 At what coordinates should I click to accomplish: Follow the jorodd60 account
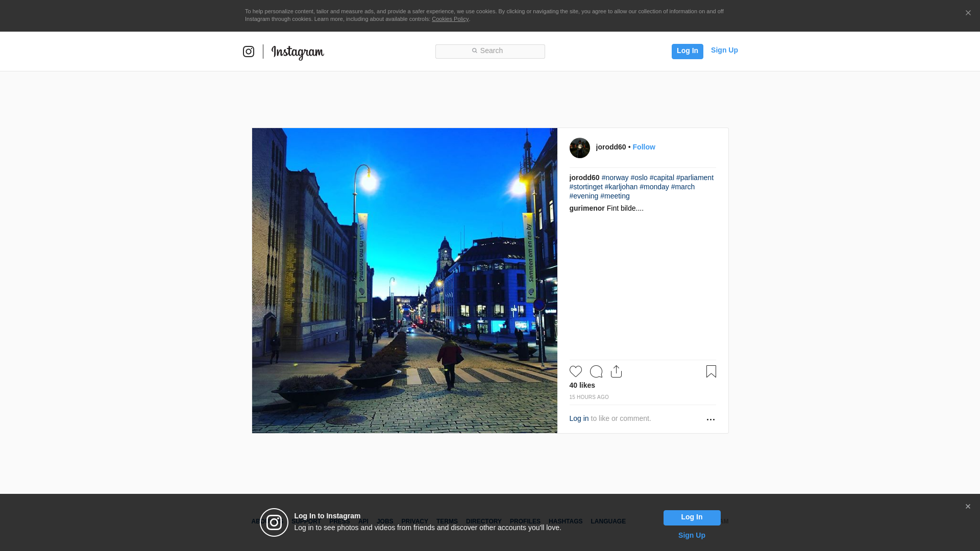[644, 147]
